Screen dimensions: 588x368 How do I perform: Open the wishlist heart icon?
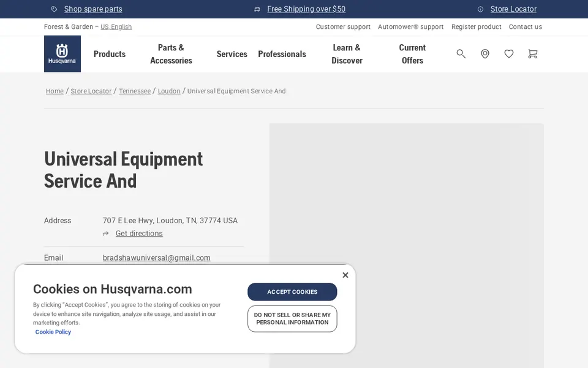click(x=509, y=54)
